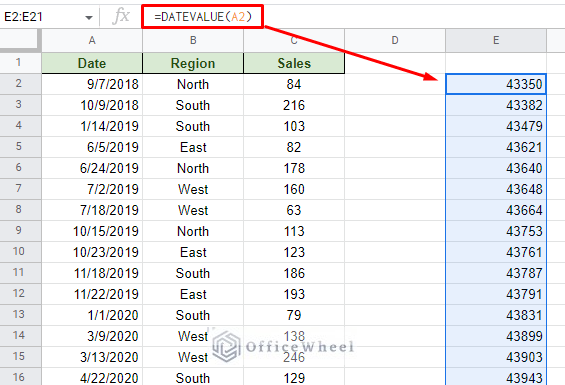Select cell with date 10/9/2018
The image size is (565, 385).
coord(92,105)
